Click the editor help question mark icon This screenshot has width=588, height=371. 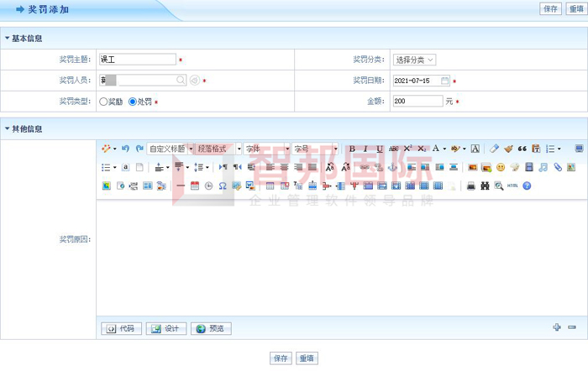(527, 185)
